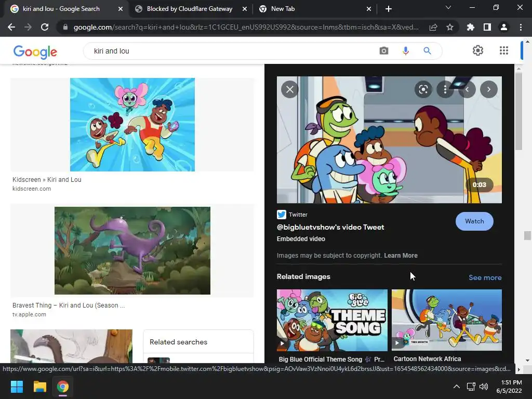Click the page scrollbar thumb at the window's right edge
This screenshot has height=399, width=532.
click(527, 235)
